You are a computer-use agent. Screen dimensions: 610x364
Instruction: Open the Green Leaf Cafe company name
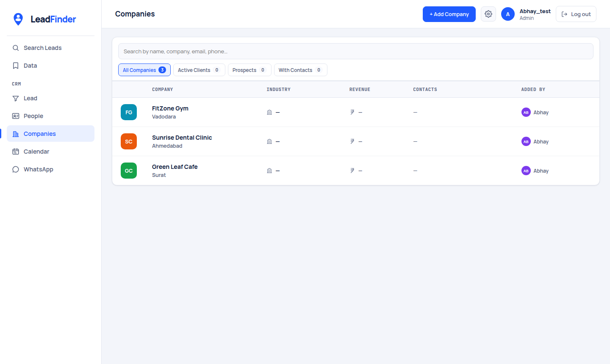coord(175,167)
